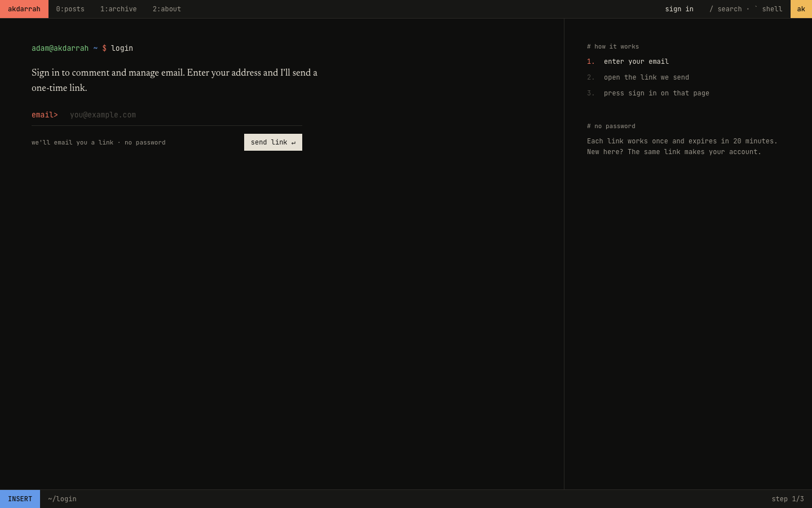Click the ~/login path in status bar

point(62,499)
